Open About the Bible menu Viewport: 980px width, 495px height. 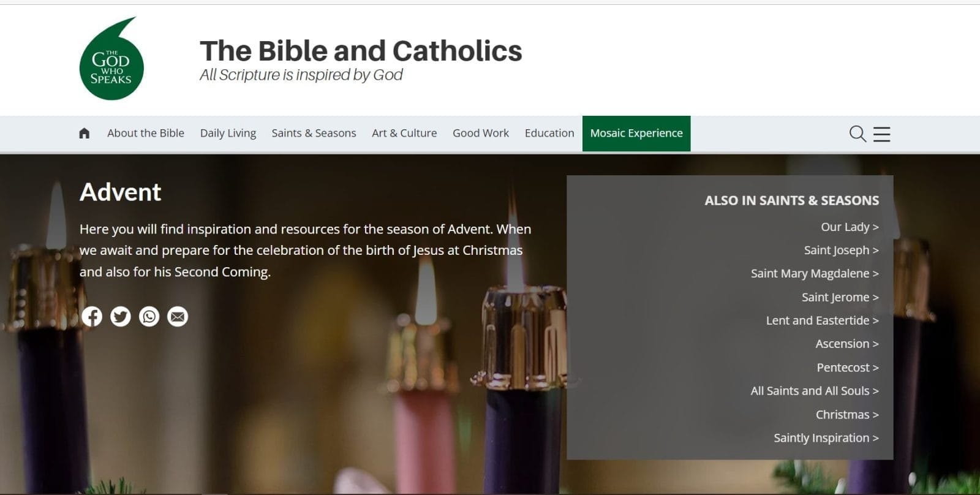click(146, 134)
